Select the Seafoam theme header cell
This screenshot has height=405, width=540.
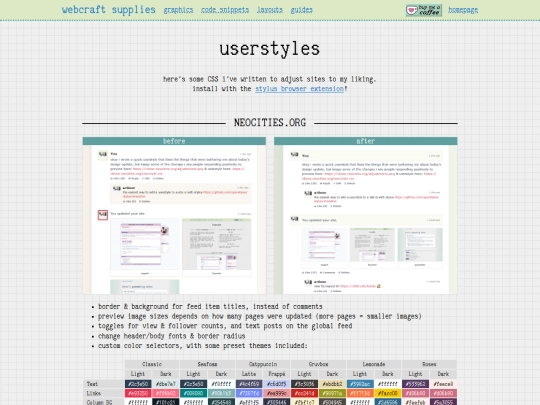207,364
